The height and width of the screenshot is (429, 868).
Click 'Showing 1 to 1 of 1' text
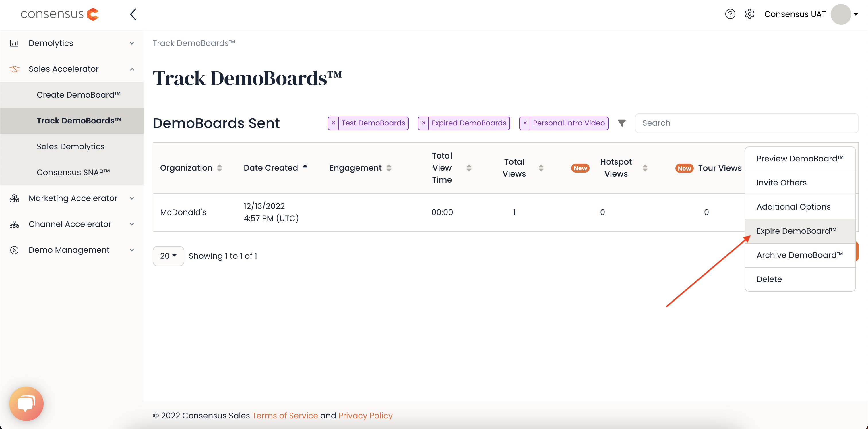223,256
